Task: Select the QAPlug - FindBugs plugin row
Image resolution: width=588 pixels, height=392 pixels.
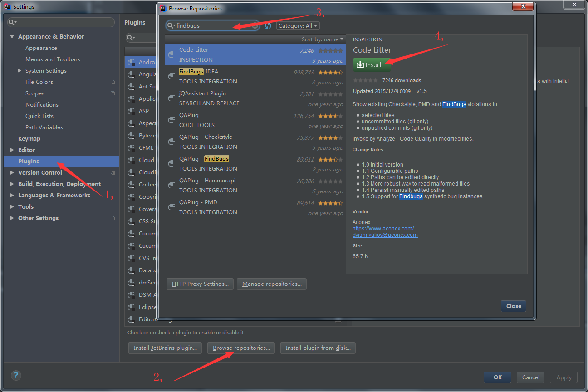Action: pyautogui.click(x=255, y=163)
